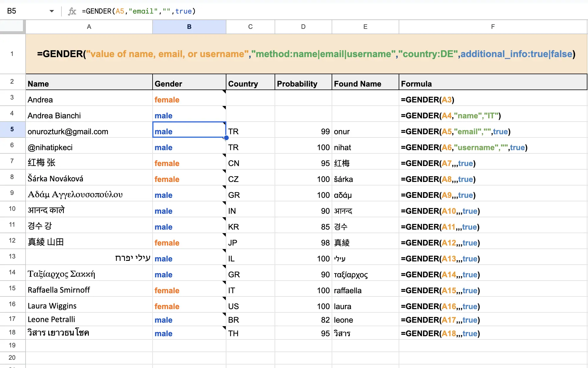588x368 pixels.
Task: Click country KR cell
Action: pyautogui.click(x=250, y=225)
